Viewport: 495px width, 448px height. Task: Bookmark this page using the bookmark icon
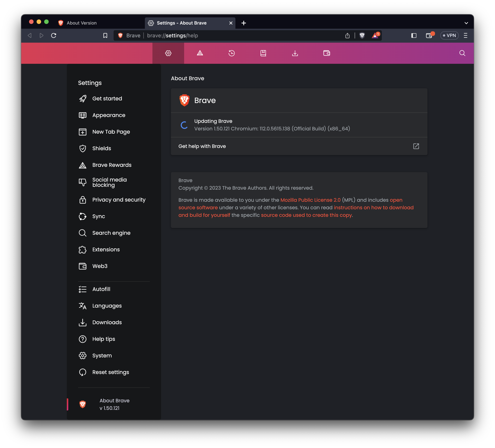tap(105, 35)
